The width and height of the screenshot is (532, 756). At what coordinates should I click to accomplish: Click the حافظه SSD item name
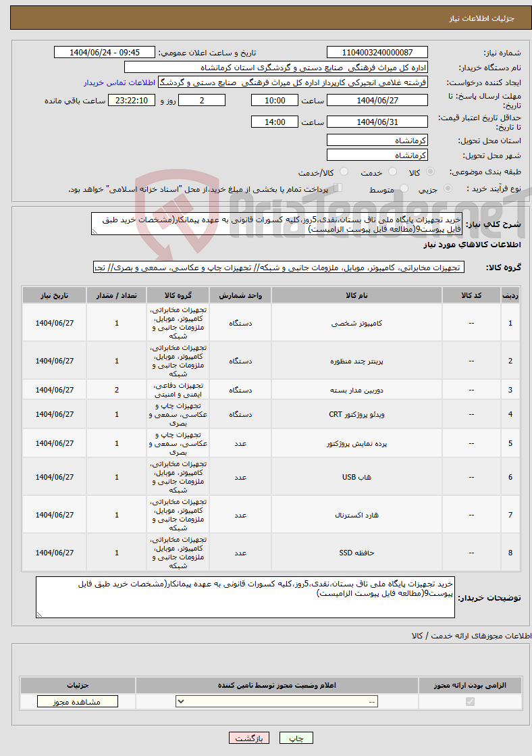pyautogui.click(x=356, y=553)
